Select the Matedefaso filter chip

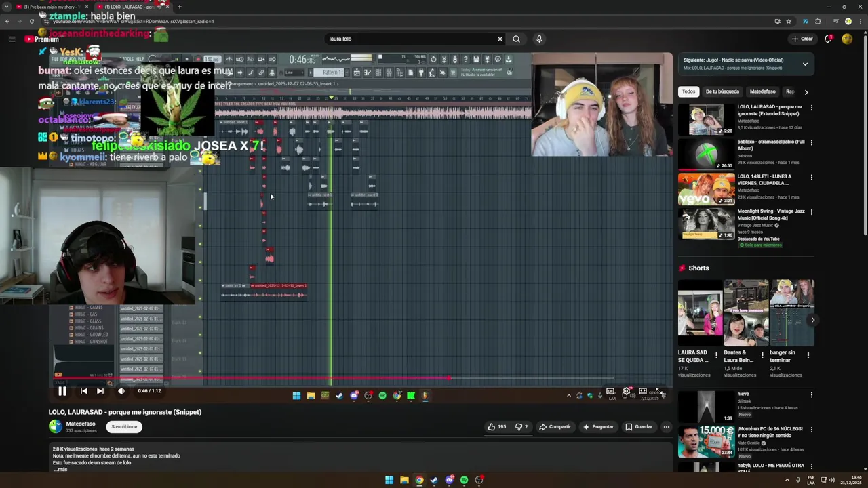(762, 91)
